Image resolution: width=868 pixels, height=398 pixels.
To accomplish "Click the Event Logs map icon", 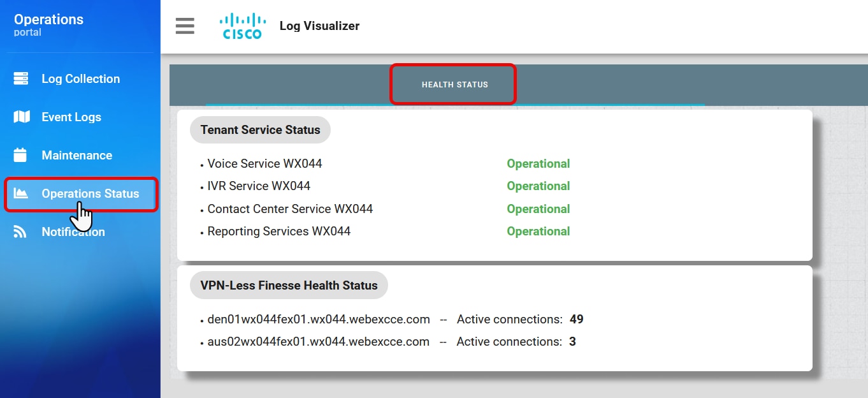I will (x=22, y=117).
